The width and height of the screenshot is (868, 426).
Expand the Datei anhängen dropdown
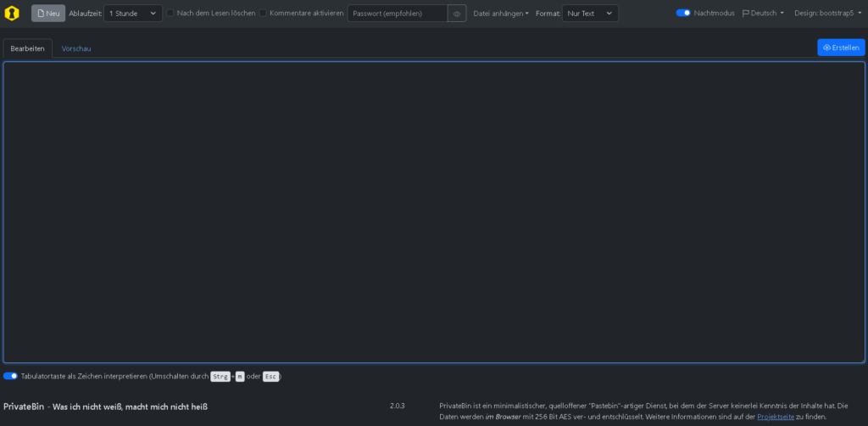501,14
